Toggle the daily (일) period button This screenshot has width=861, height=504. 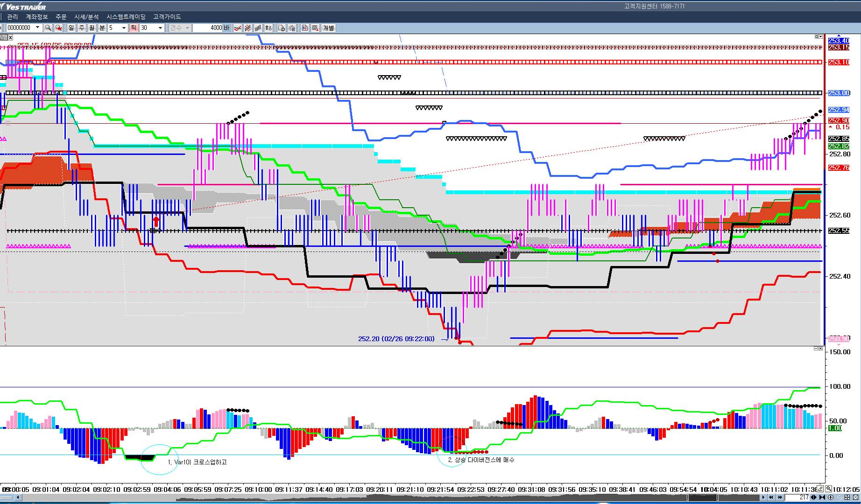pyautogui.click(x=71, y=28)
